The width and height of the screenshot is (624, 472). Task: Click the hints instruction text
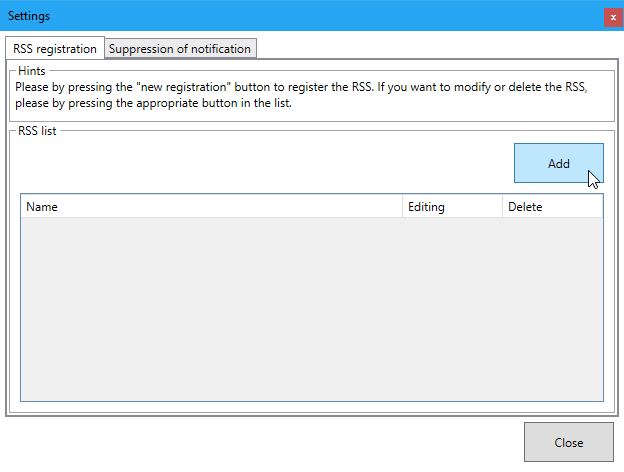tap(300, 94)
